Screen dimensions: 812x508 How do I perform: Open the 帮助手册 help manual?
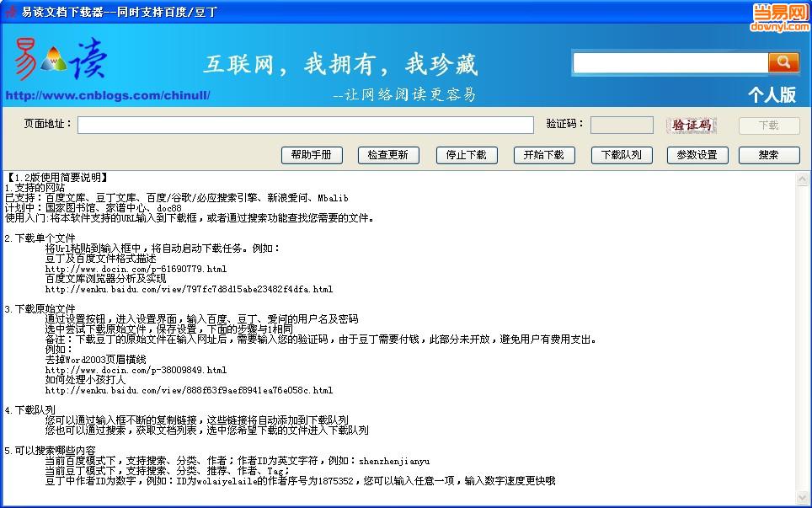(312, 155)
